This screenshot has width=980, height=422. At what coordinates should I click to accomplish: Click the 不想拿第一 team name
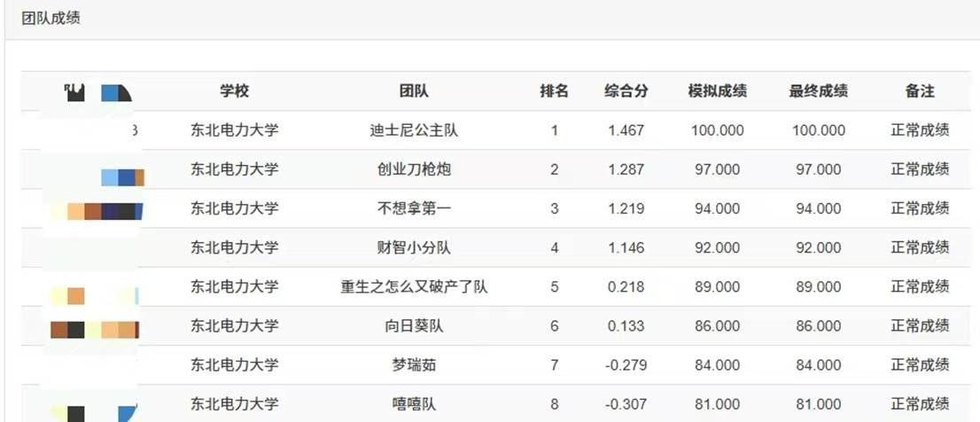point(414,208)
